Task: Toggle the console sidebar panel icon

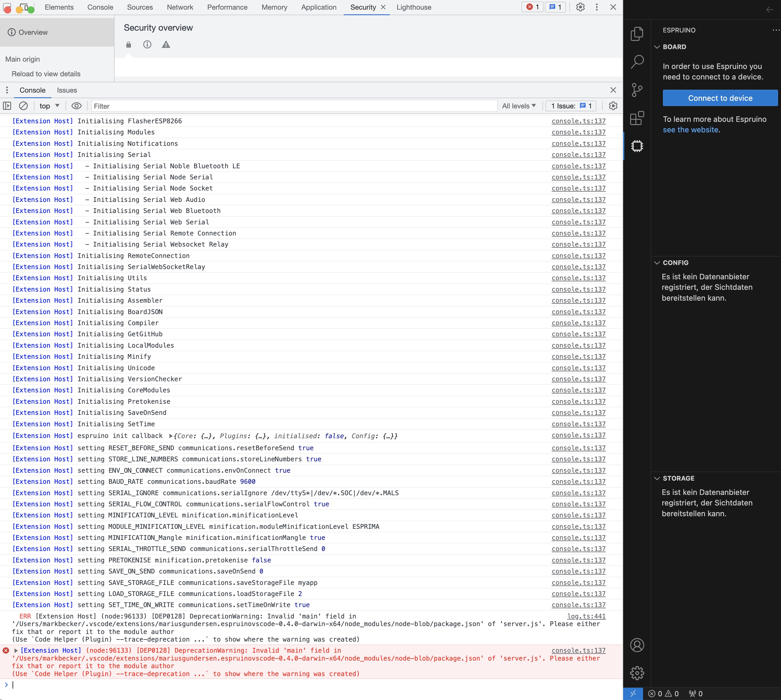Action: (7, 106)
